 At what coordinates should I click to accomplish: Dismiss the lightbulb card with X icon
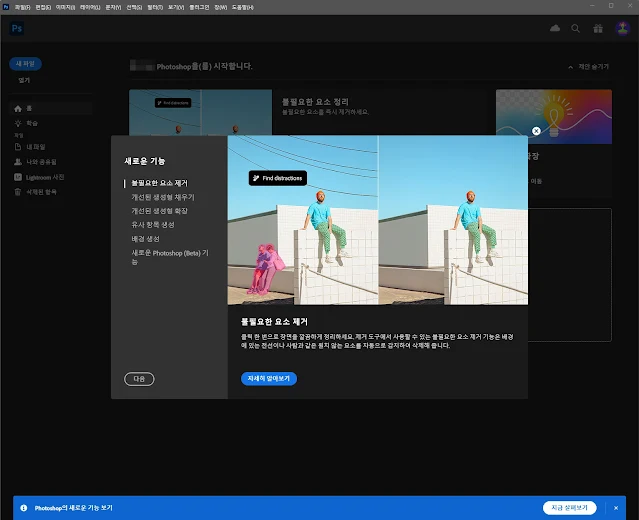click(536, 131)
